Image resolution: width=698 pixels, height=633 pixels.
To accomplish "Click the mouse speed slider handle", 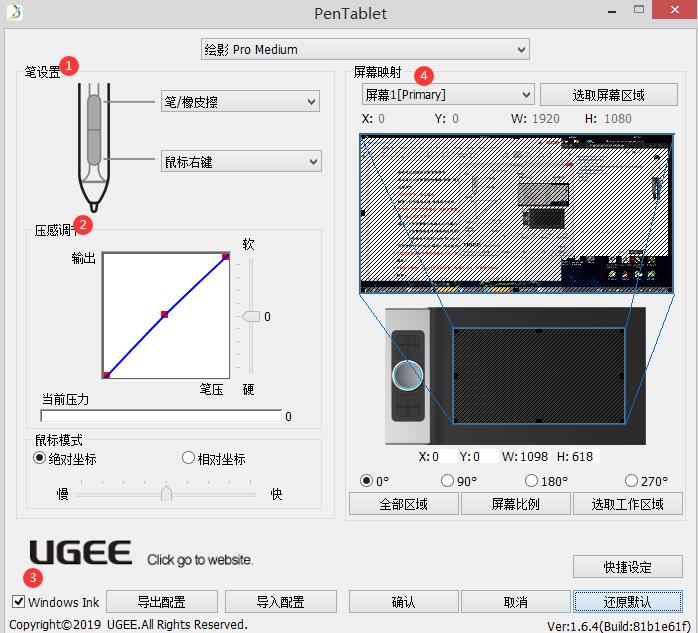I will tap(166, 493).
